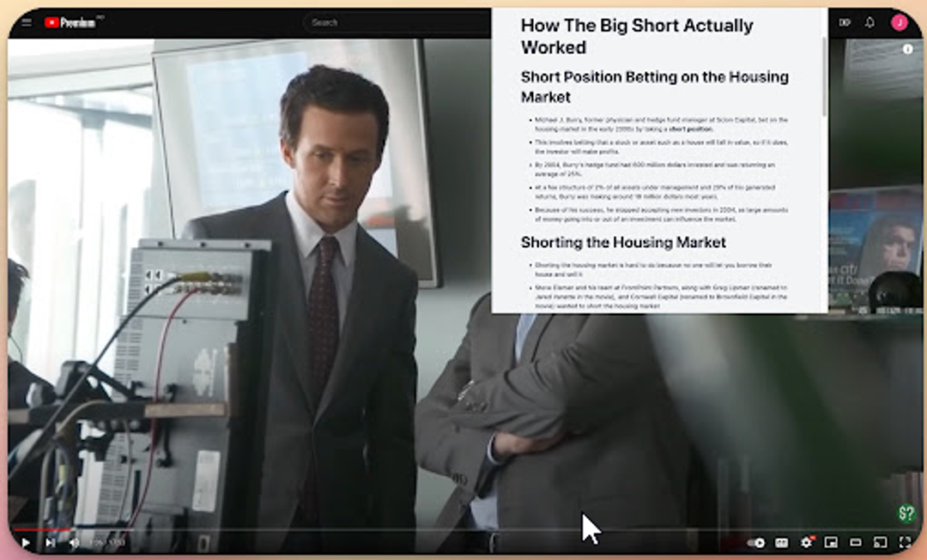927x560 pixels.
Task: Toggle subtitles closed captions
Action: tap(781, 542)
